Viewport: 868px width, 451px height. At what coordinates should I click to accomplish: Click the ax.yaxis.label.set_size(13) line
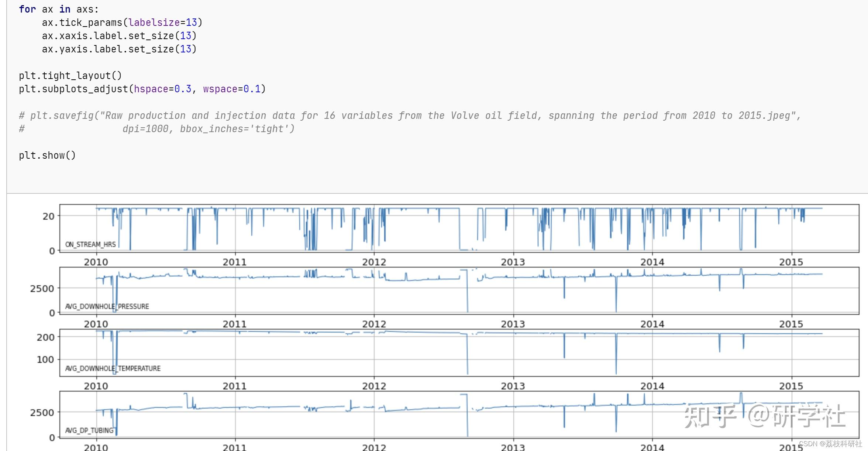pyautogui.click(x=119, y=49)
